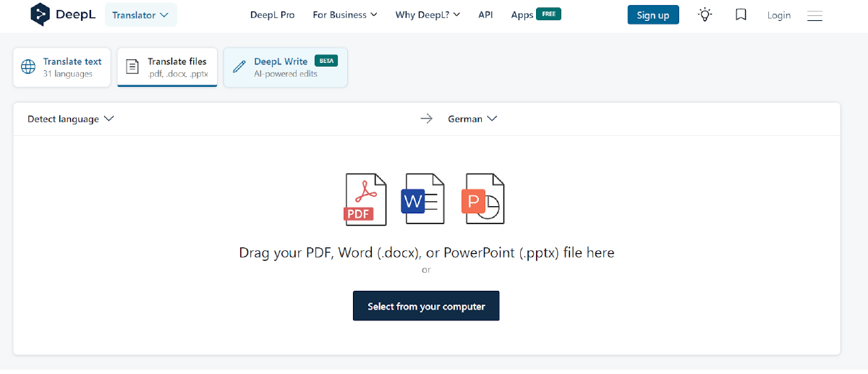The width and height of the screenshot is (868, 374).
Task: Click the globe icon in Translate text
Action: tap(28, 67)
